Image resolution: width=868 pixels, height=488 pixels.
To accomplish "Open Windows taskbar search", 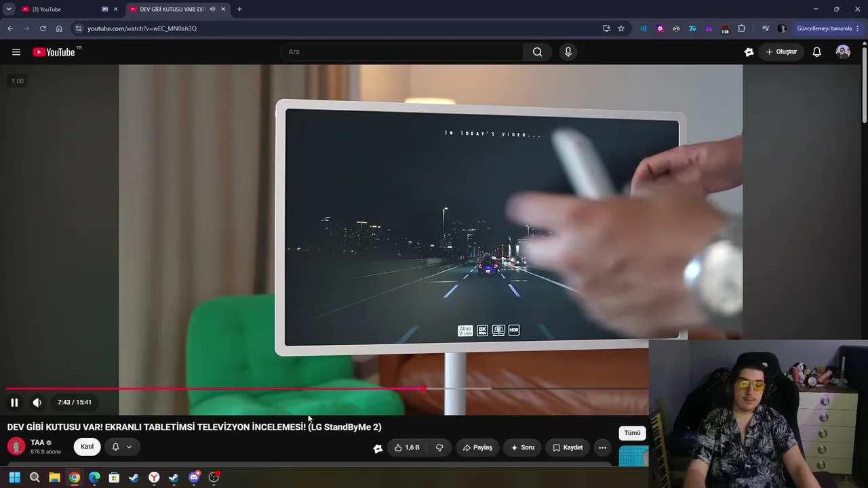I will point(35,477).
